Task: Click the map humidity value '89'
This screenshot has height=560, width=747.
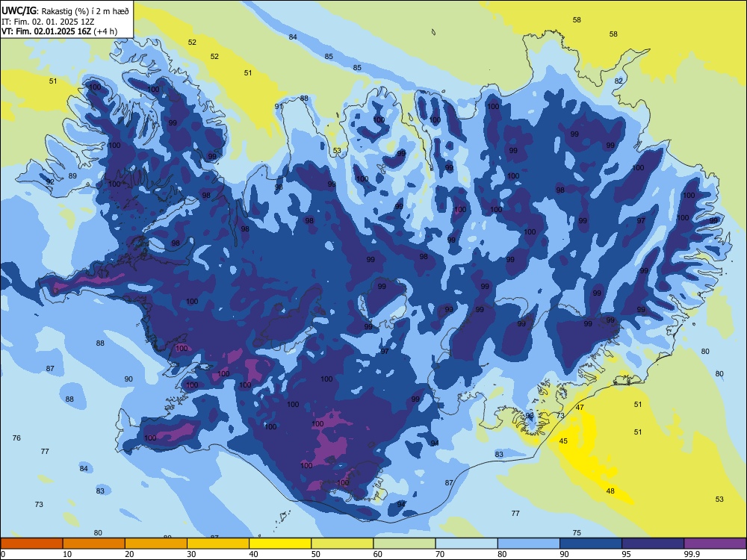Action: [72, 175]
